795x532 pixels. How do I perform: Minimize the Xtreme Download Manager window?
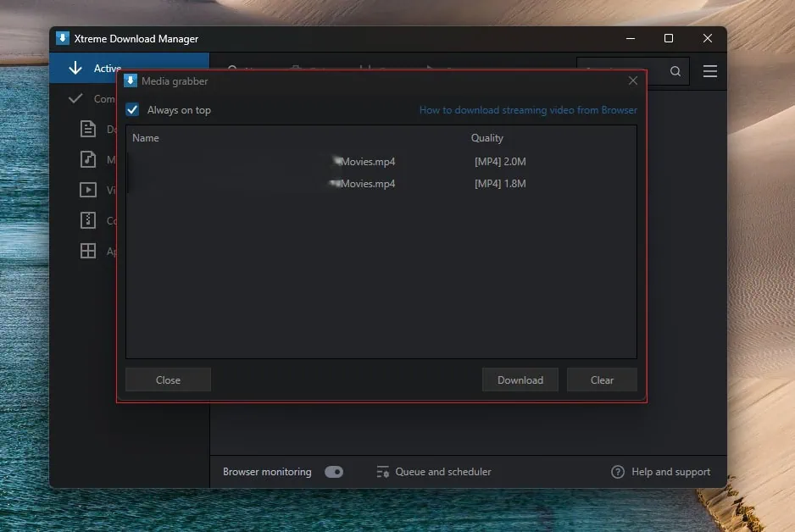[x=631, y=38]
